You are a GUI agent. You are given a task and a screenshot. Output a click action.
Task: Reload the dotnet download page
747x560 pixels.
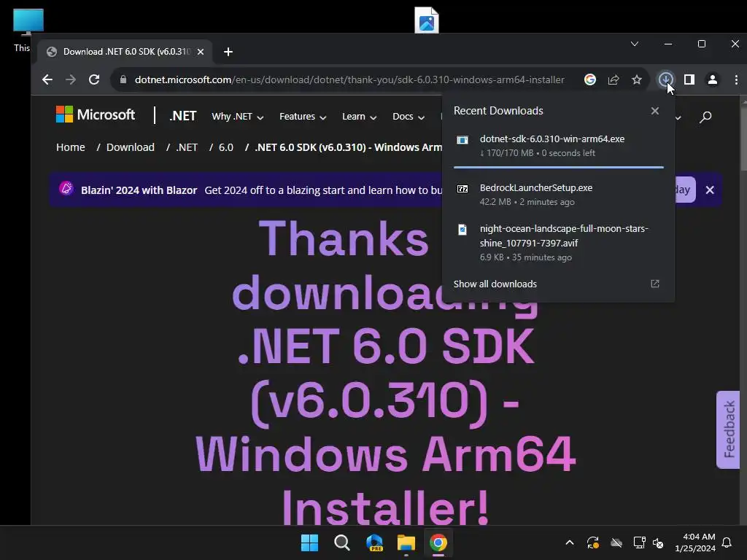(94, 79)
